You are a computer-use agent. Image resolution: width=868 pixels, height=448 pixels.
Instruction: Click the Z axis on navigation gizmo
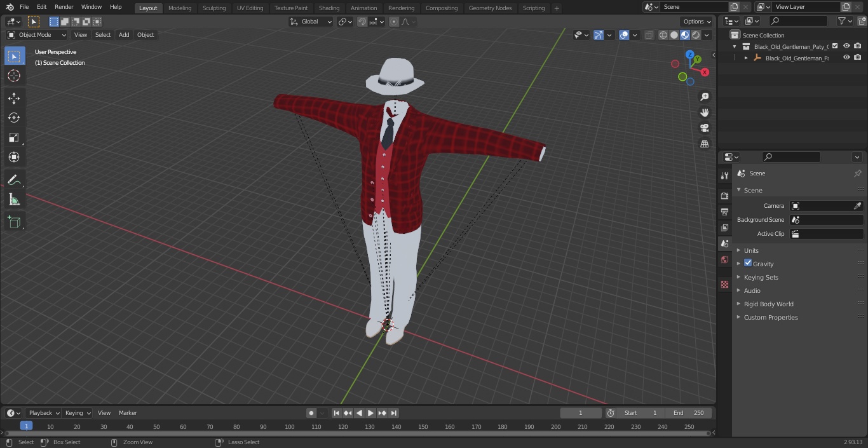pyautogui.click(x=690, y=55)
